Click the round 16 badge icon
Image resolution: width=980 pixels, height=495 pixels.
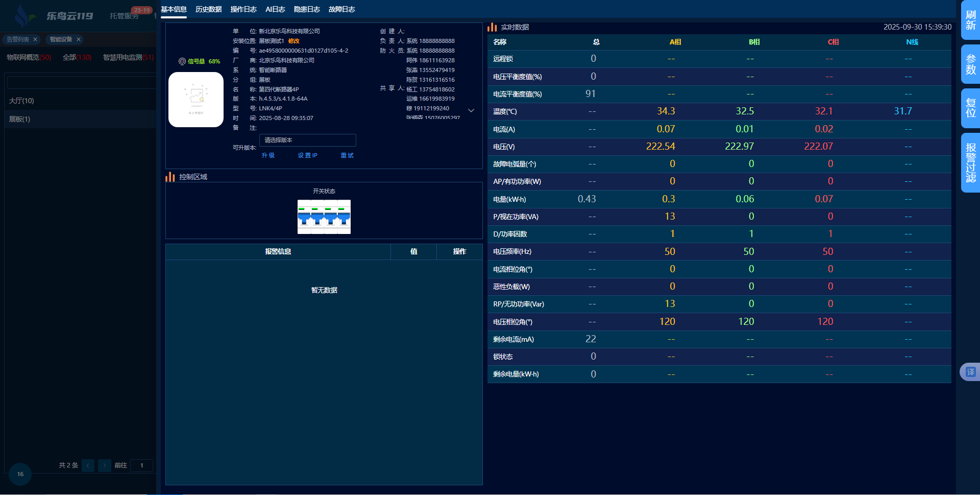(x=20, y=474)
